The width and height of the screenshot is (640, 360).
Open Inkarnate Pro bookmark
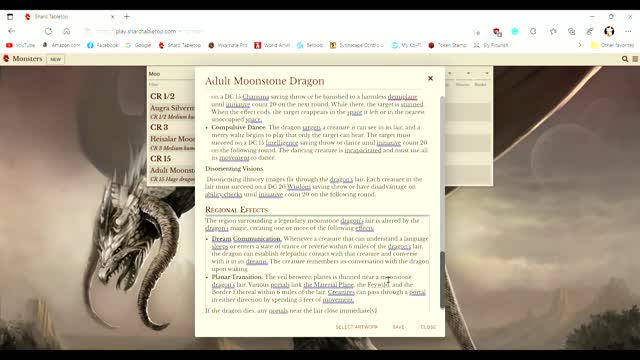click(x=228, y=45)
